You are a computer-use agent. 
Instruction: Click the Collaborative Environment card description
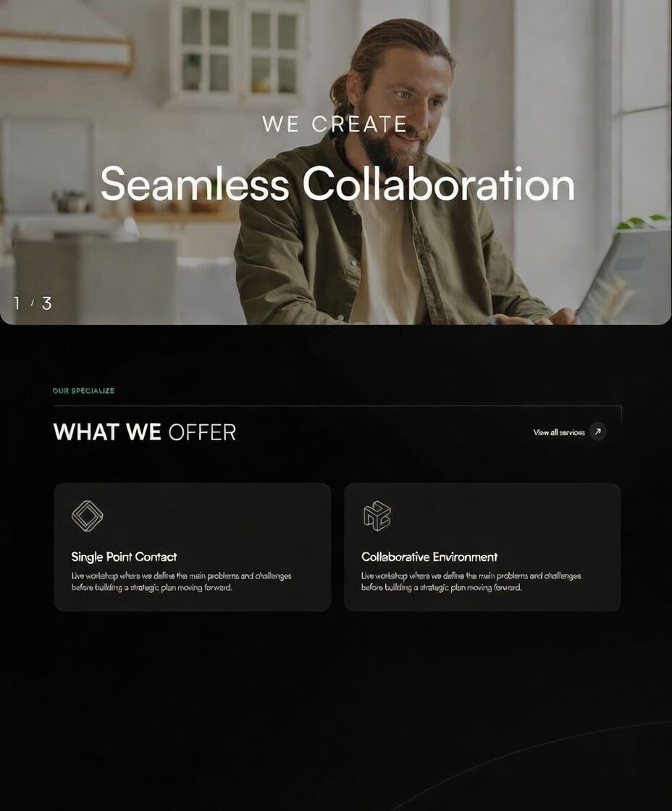click(471, 581)
